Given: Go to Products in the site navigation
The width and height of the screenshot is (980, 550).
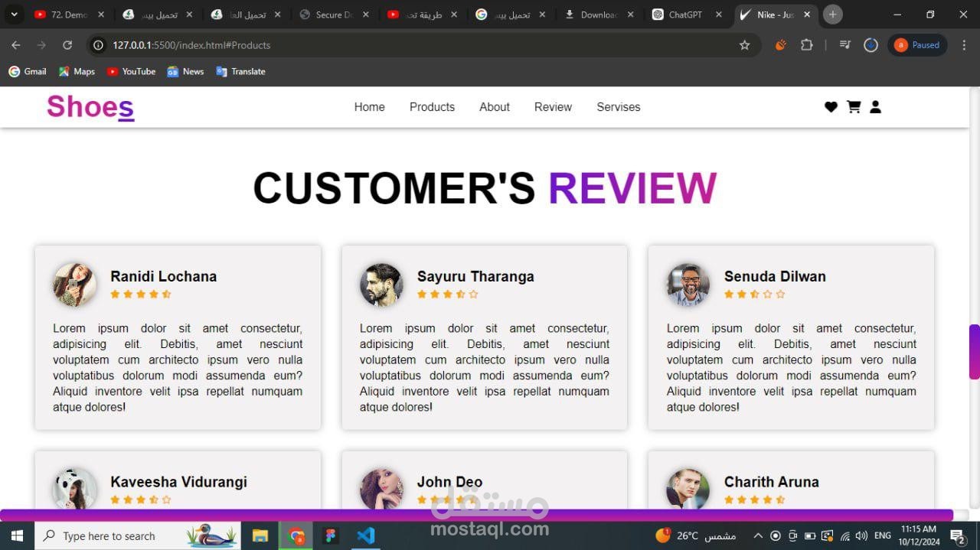Looking at the screenshot, I should 432,107.
